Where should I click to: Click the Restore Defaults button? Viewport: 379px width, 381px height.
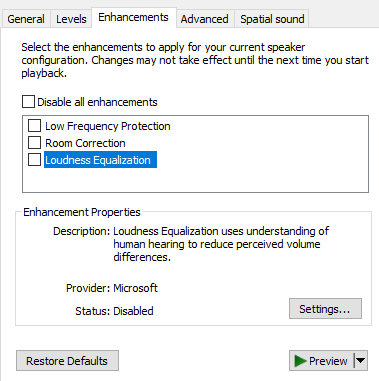click(x=67, y=361)
